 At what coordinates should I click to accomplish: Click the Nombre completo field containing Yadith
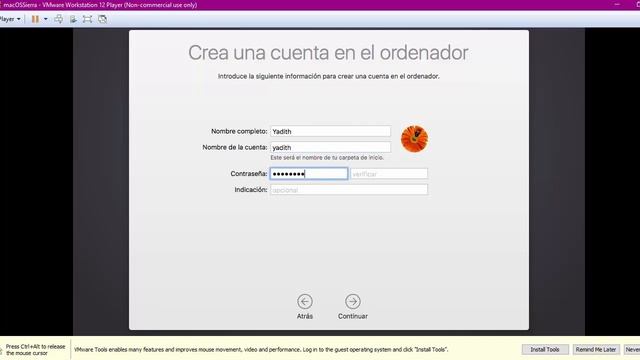click(x=330, y=131)
